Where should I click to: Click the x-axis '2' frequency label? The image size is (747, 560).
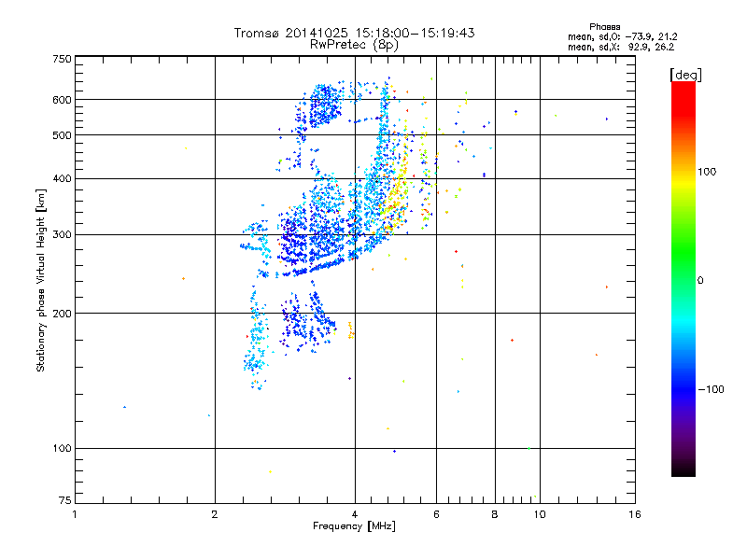click(215, 514)
